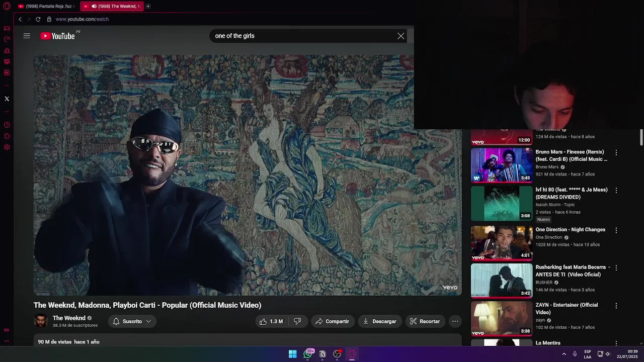Open Notion from the taskbar
644x362 pixels.
tap(323, 354)
